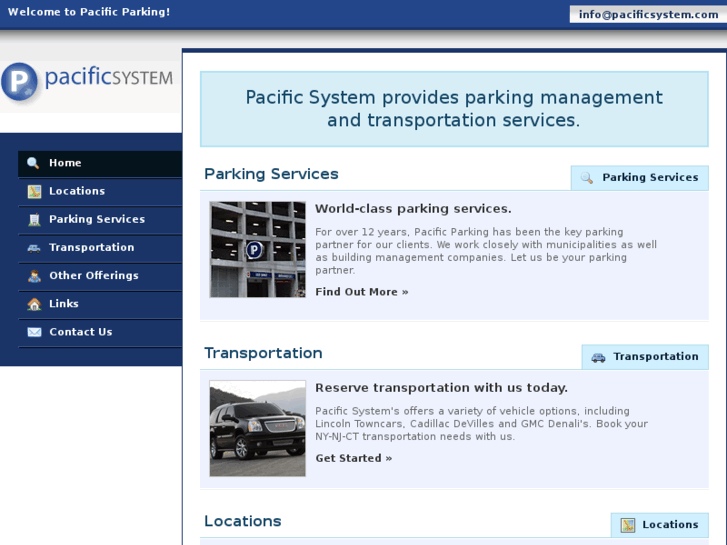Image resolution: width=727 pixels, height=545 pixels.
Task: Click the Parking Services section button label
Action: (x=650, y=178)
